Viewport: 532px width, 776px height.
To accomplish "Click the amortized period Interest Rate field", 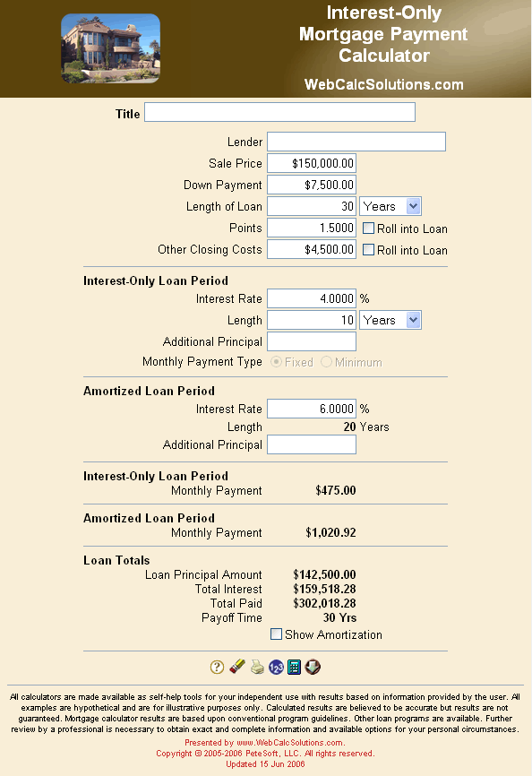I will (312, 409).
